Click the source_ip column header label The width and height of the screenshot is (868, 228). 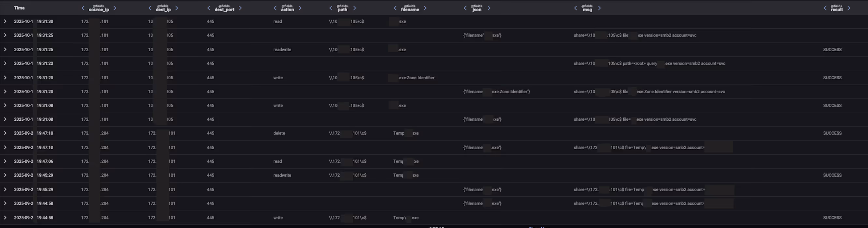(x=99, y=8)
